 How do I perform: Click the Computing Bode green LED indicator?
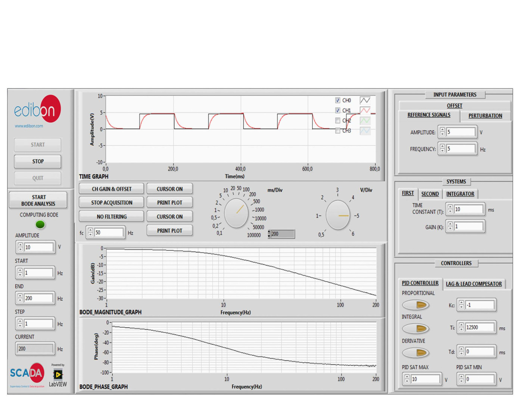click(x=40, y=224)
